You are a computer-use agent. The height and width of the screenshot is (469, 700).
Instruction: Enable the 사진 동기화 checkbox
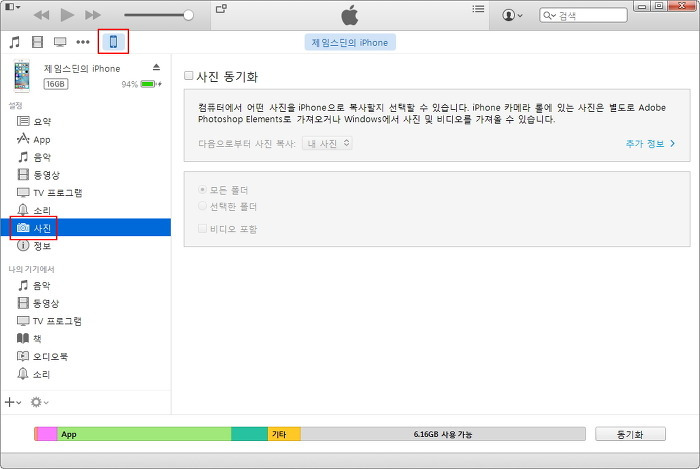click(x=188, y=76)
